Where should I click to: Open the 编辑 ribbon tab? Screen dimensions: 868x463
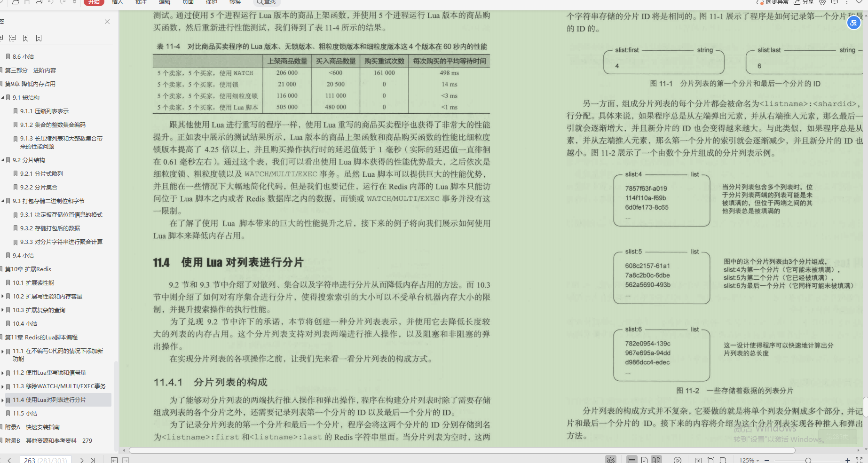tap(165, 2)
